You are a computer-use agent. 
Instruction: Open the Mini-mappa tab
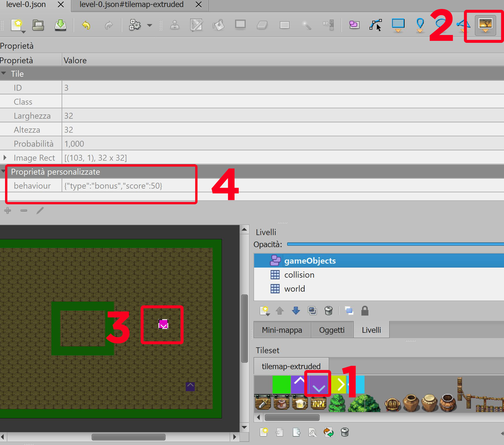coord(282,330)
